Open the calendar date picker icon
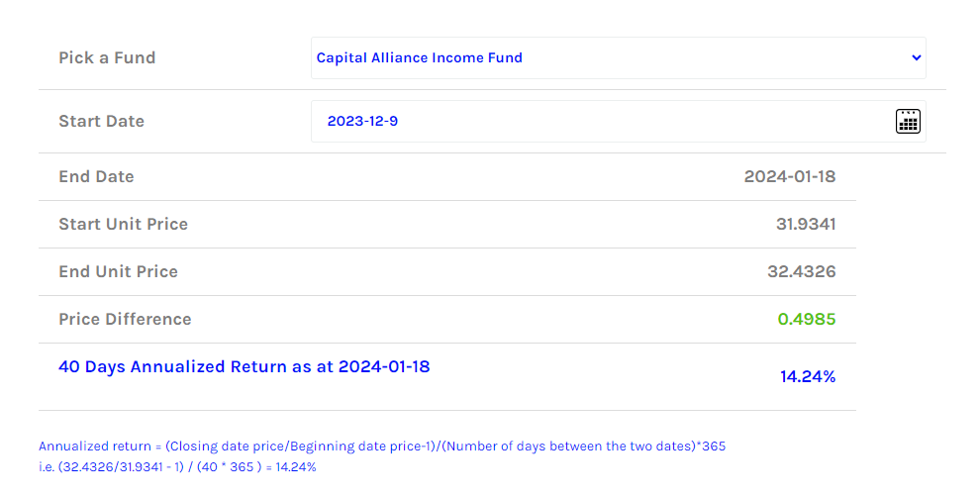Screen dimensions: 980x497 point(908,122)
